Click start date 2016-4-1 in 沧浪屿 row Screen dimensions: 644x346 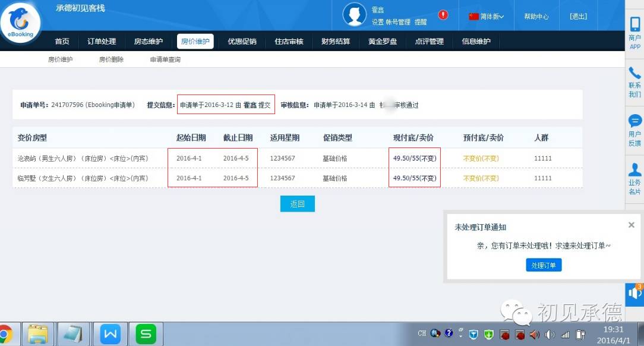pyautogui.click(x=189, y=158)
